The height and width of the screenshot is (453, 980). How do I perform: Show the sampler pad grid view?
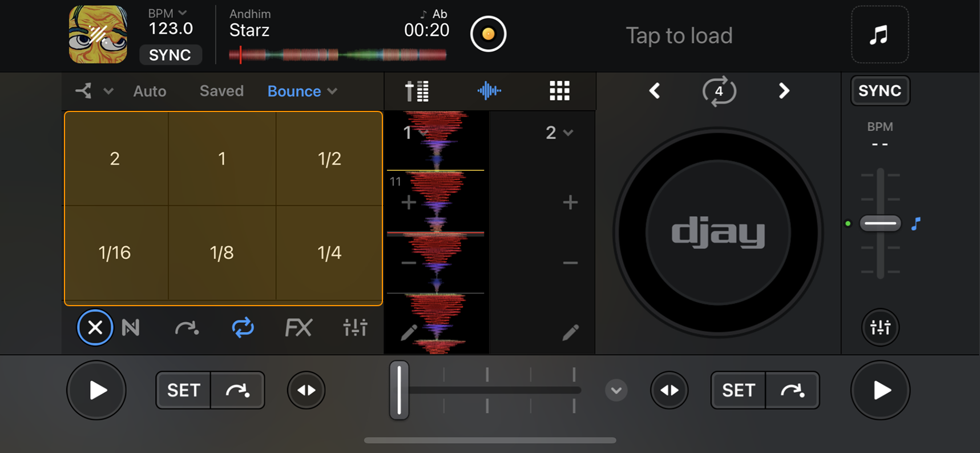pyautogui.click(x=559, y=91)
